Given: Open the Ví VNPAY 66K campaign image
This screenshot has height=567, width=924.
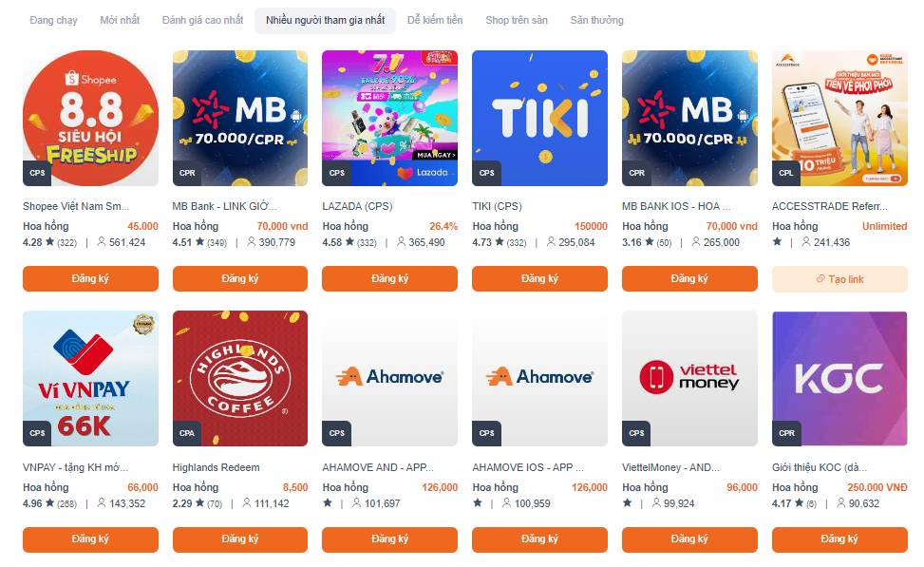Looking at the screenshot, I should tap(90, 378).
